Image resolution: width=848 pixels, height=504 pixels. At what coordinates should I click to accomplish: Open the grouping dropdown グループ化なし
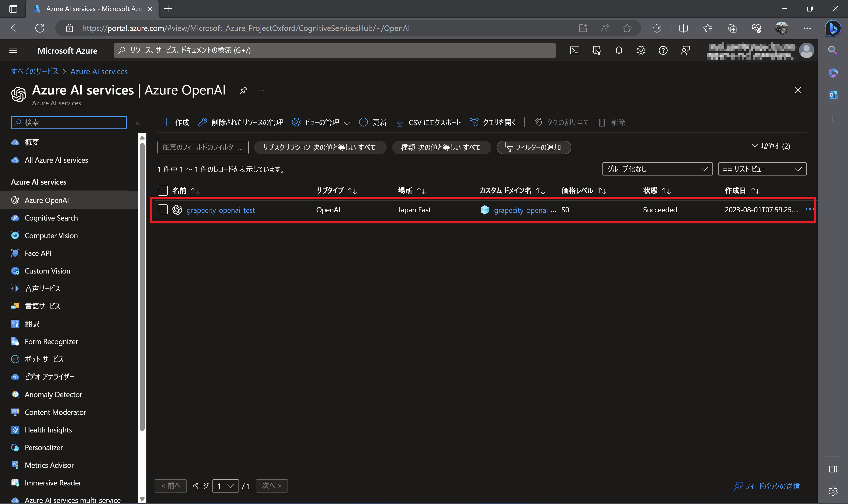click(x=657, y=169)
